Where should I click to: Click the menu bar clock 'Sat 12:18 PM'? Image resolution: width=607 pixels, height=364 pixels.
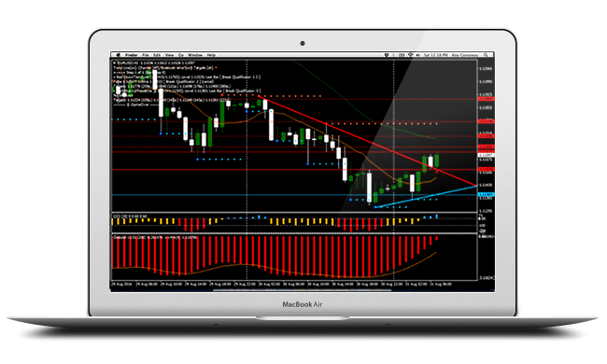tap(435, 55)
